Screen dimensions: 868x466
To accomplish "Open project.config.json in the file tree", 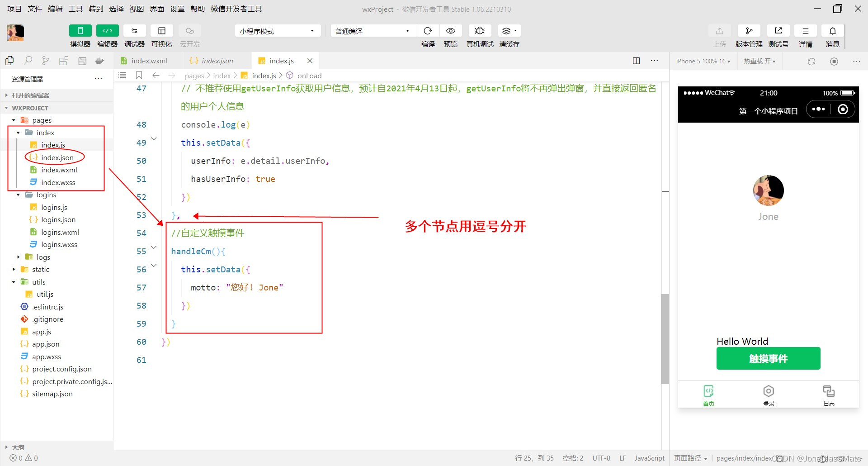I will (x=61, y=369).
